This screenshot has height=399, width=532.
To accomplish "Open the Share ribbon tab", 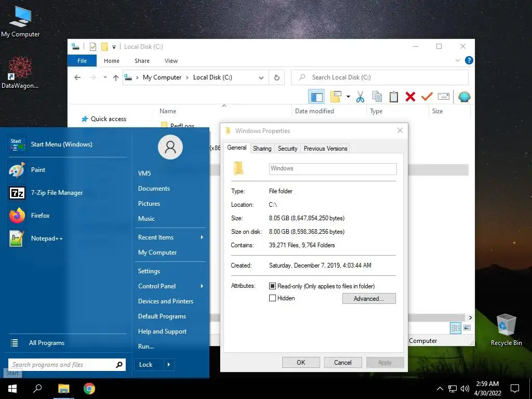I will (x=142, y=61).
